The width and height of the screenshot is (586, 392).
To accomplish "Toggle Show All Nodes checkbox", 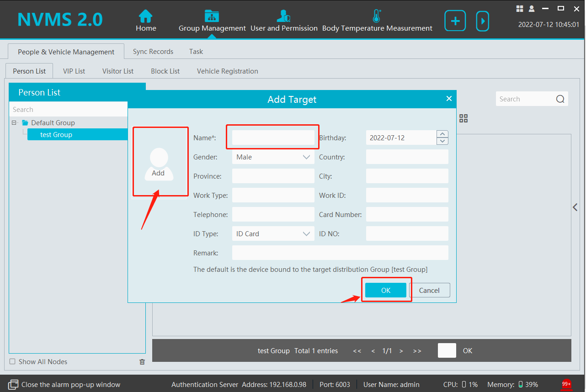I will 13,361.
